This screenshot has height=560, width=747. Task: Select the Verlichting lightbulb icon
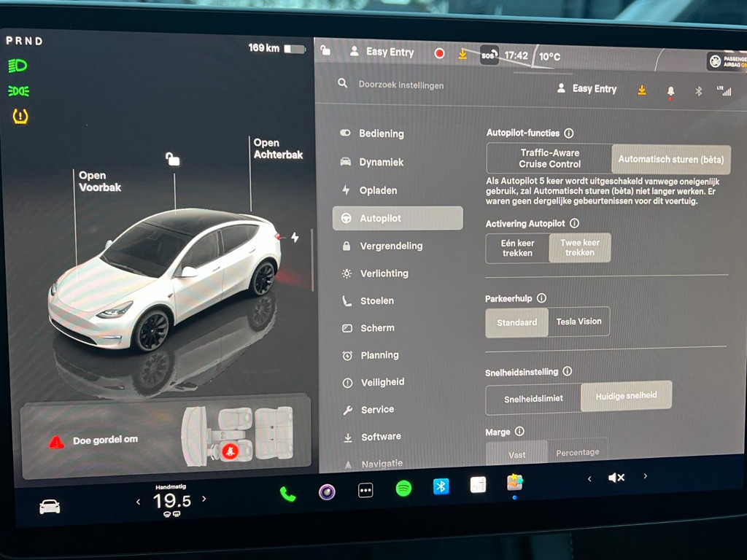pos(346,273)
